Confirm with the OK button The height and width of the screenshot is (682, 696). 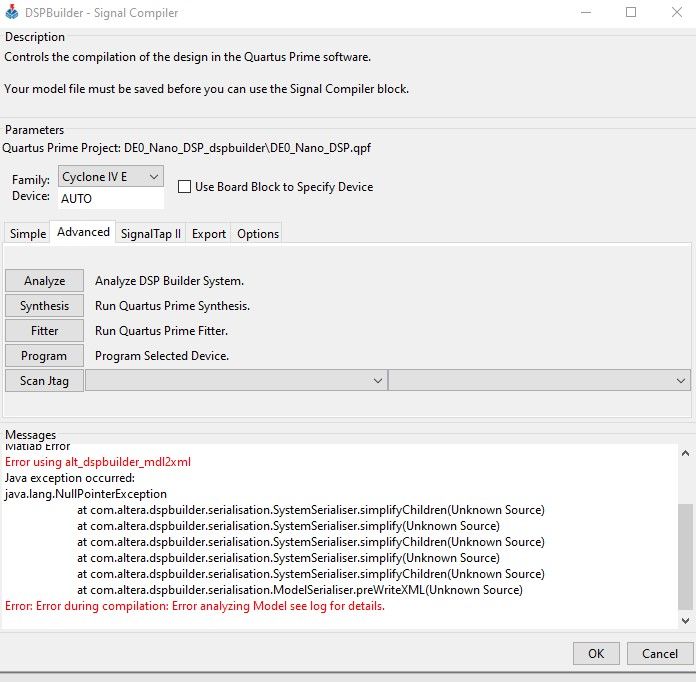point(596,653)
